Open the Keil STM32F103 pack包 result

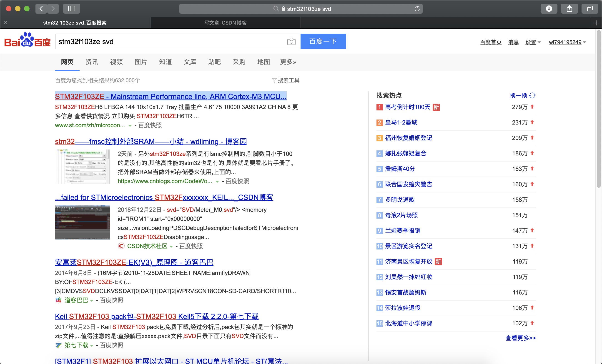coord(157,316)
